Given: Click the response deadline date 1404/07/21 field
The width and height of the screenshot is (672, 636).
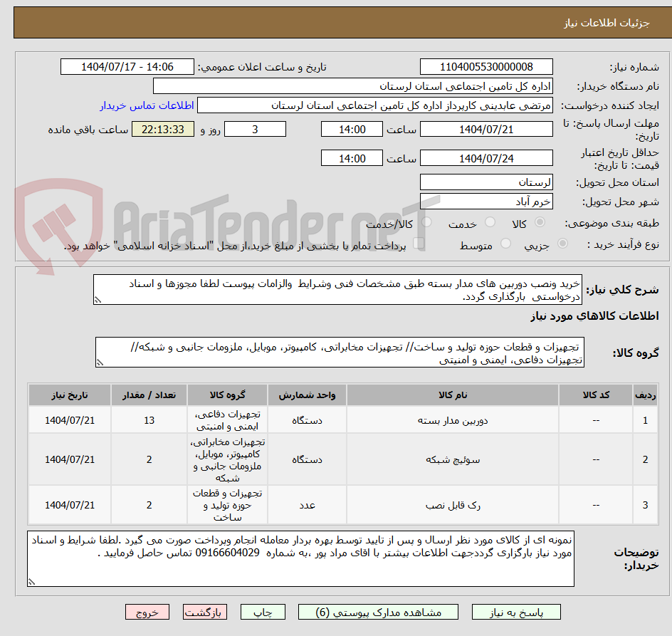Looking at the screenshot, I should pyautogui.click(x=486, y=129).
